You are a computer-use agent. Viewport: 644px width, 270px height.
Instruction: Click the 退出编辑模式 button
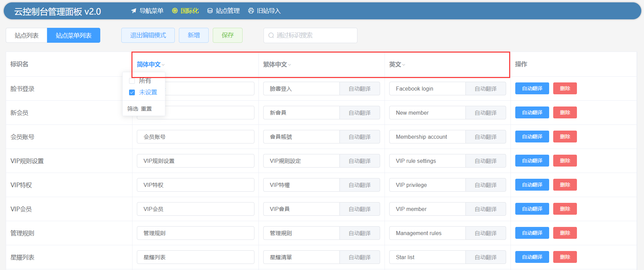(x=148, y=35)
